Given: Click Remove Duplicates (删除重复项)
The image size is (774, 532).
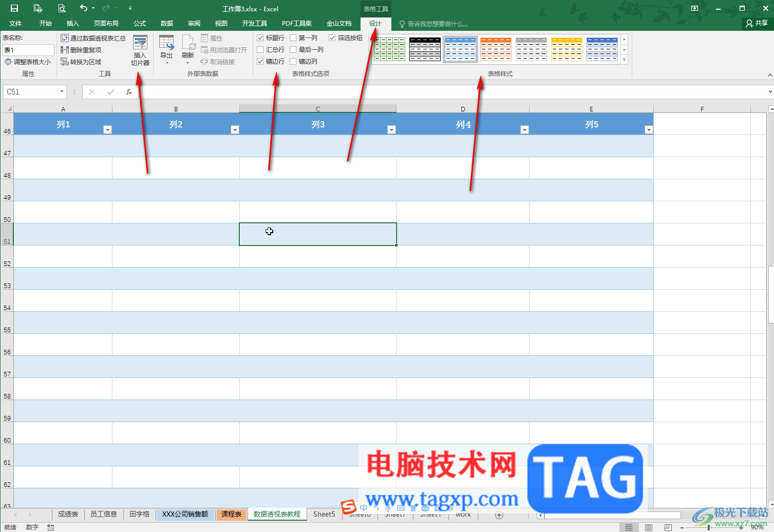Looking at the screenshot, I should [x=81, y=50].
